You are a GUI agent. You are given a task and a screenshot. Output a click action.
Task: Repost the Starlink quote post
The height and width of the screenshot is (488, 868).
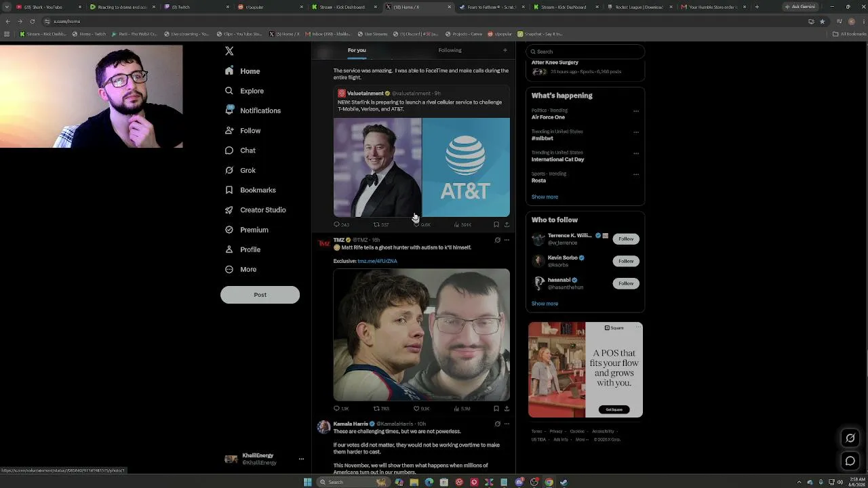pos(380,224)
